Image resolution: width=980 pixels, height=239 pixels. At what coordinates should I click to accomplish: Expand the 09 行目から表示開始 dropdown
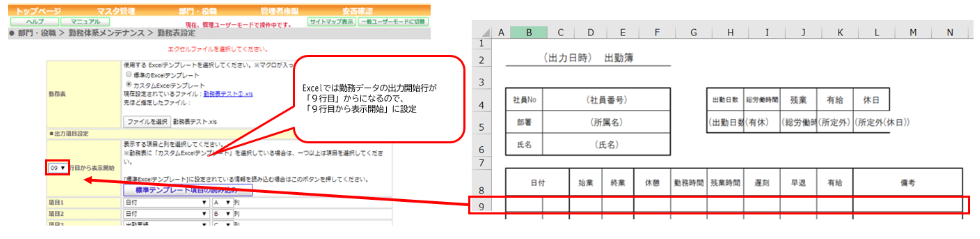pos(57,168)
